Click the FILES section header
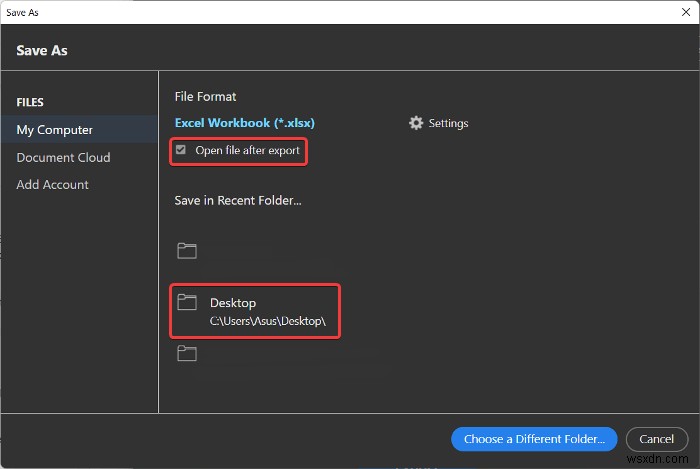 [30, 102]
